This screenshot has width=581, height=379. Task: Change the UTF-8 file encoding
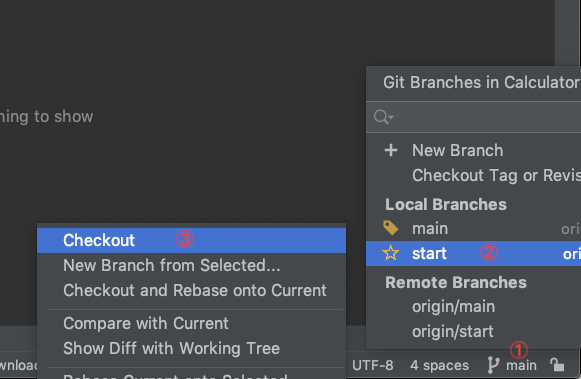372,365
